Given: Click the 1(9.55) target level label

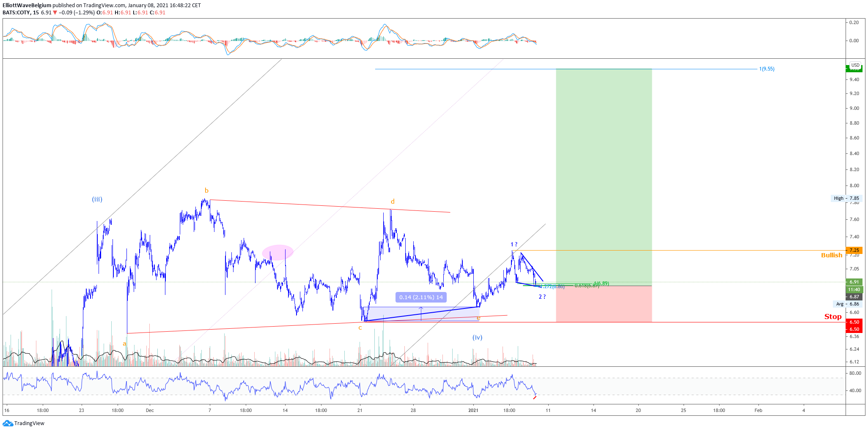Looking at the screenshot, I should [767, 69].
